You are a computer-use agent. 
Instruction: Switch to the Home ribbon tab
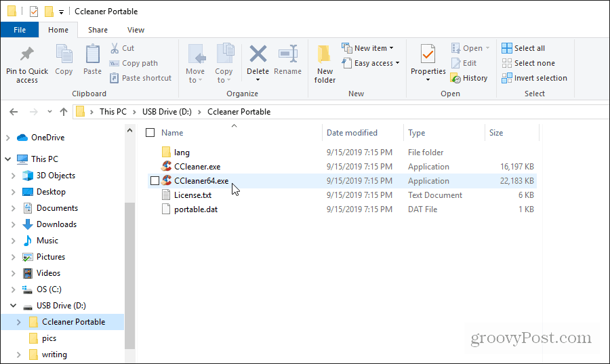(x=58, y=30)
